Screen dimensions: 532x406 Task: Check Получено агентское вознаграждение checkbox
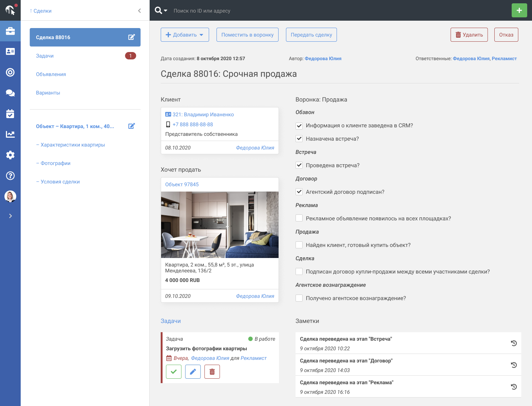tap(299, 298)
